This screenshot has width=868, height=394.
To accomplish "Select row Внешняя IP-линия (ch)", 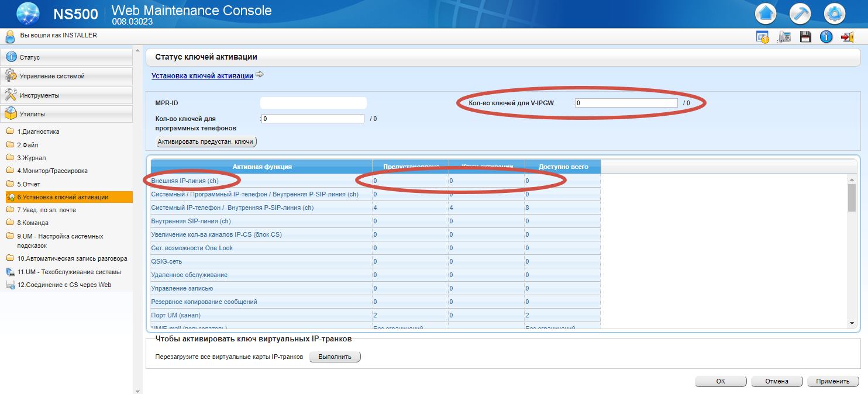I will tap(376, 181).
